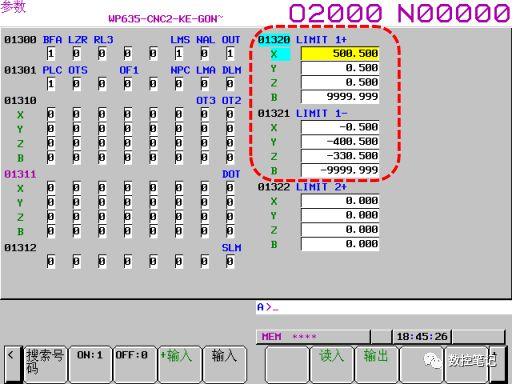Click the 输出 softkey
This screenshot has height=384, width=513.
[x=376, y=364]
